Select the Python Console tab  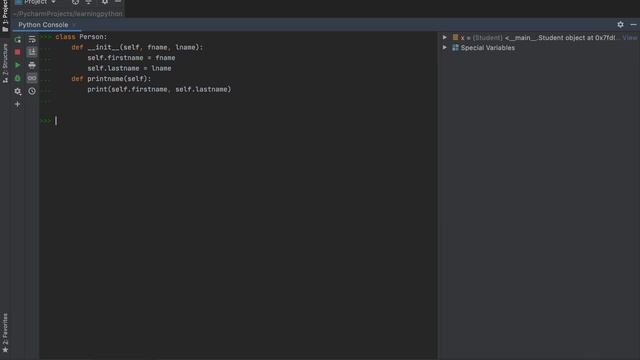point(43,25)
